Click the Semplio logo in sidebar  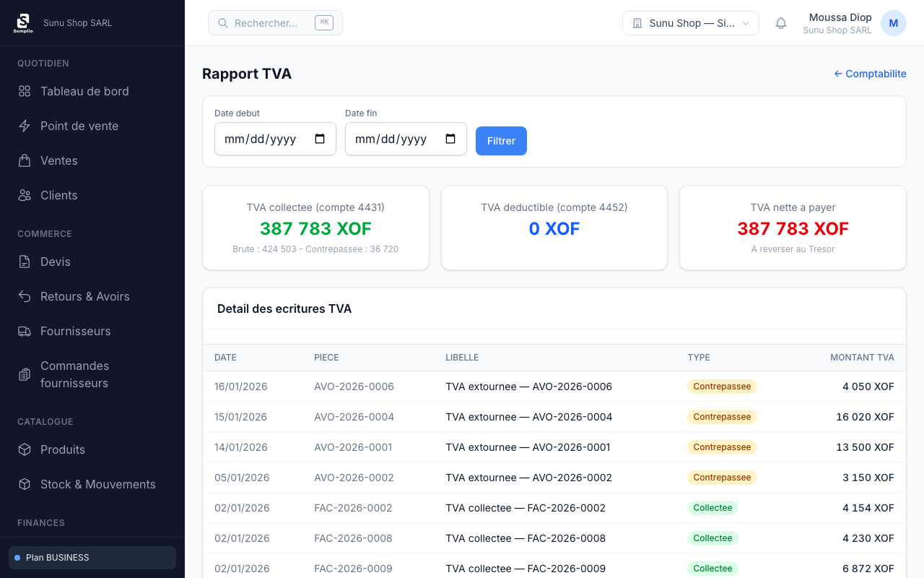pyautogui.click(x=23, y=23)
